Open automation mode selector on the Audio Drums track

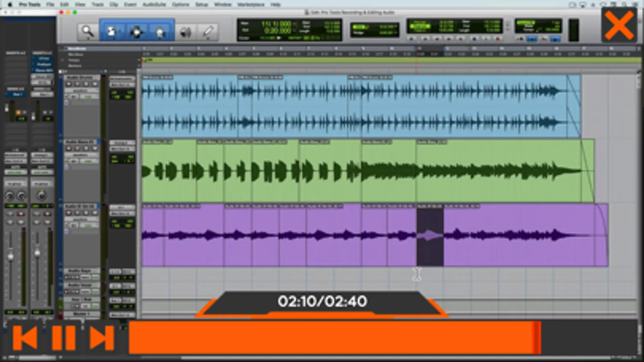pyautogui.click(x=88, y=97)
